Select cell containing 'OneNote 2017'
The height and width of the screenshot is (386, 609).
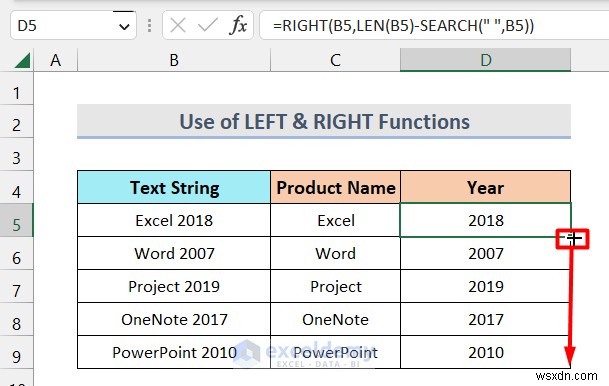pyautogui.click(x=174, y=319)
